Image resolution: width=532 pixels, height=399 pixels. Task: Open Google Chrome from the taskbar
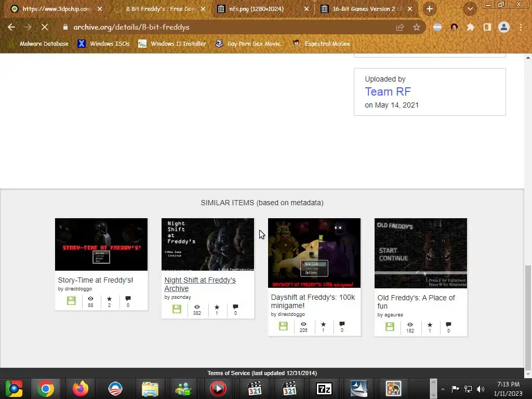click(46, 389)
